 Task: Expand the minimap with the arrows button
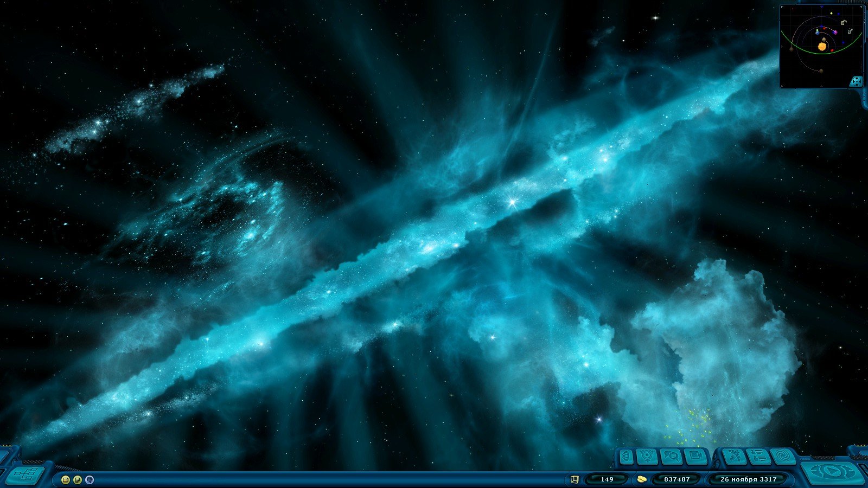856,81
